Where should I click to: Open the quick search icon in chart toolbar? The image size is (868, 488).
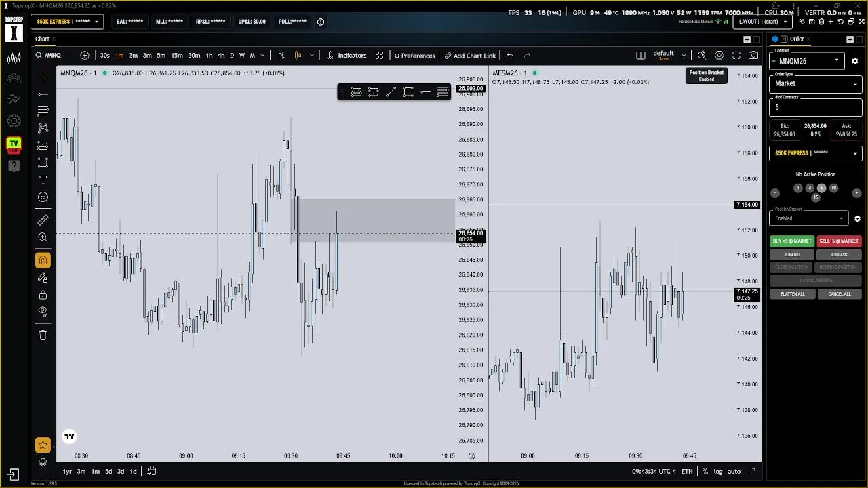702,56
